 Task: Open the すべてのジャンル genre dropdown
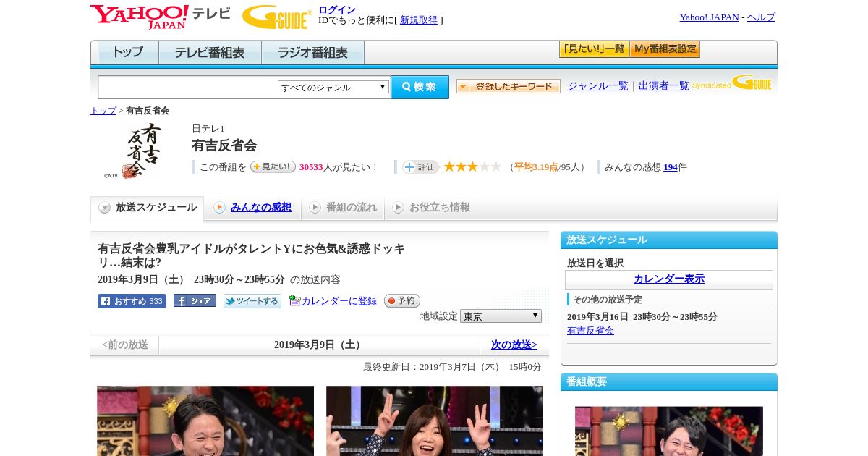333,87
